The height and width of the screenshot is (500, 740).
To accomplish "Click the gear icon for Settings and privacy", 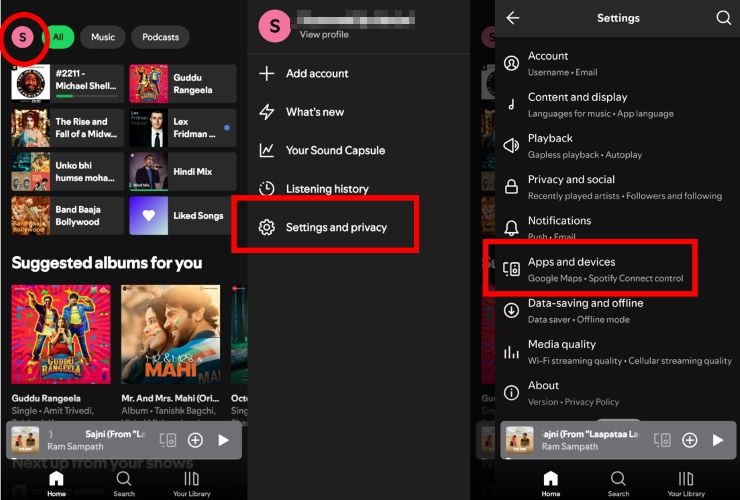I will [267, 227].
